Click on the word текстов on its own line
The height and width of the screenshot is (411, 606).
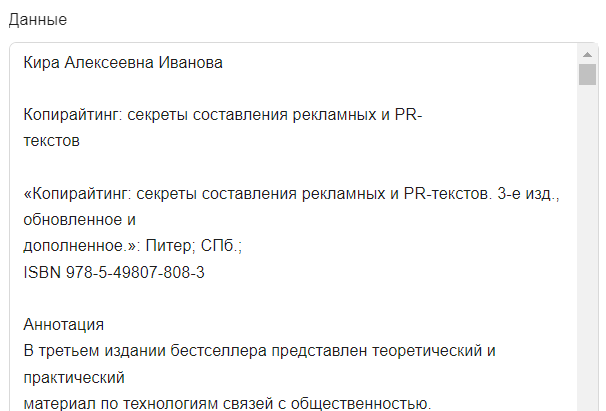(x=51, y=141)
